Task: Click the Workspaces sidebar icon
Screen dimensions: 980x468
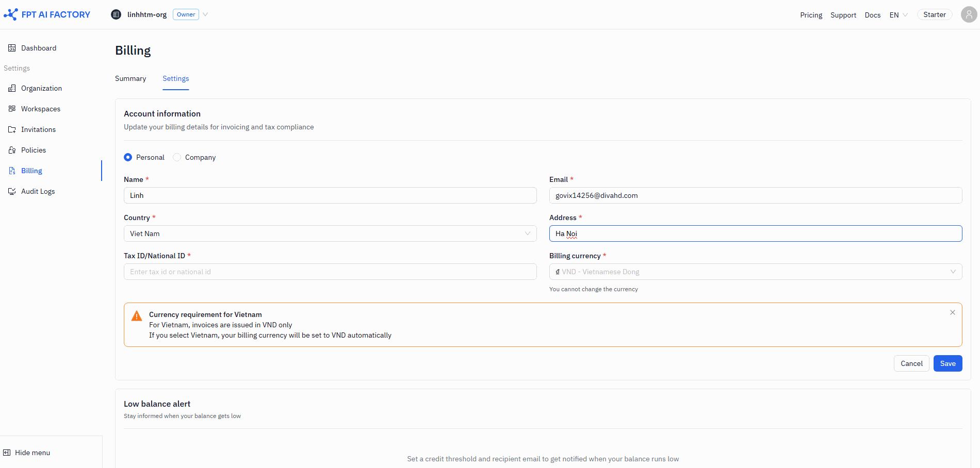Action: [12, 109]
